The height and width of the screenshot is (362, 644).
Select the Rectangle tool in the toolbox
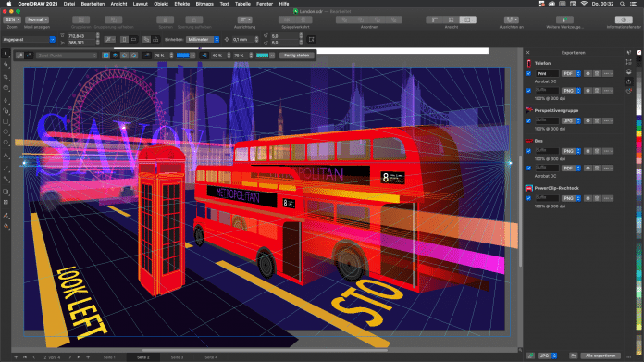click(x=6, y=121)
